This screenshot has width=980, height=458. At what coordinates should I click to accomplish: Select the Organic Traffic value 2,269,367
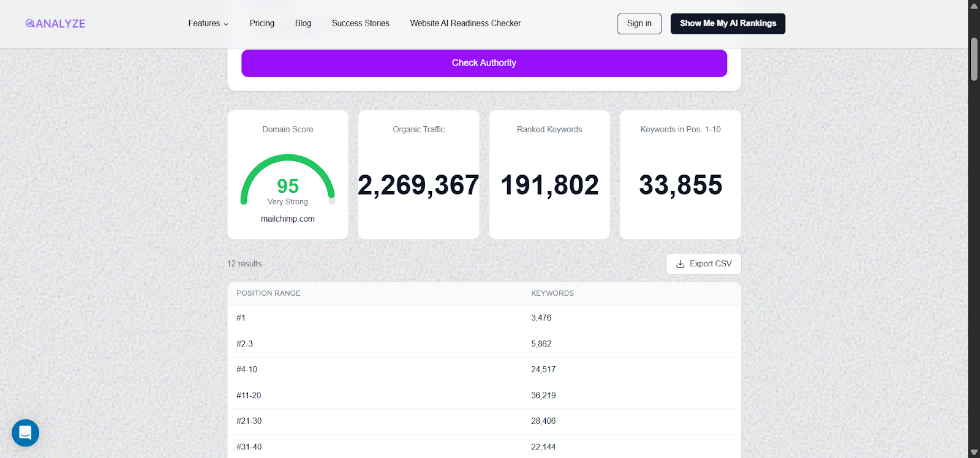point(418,185)
